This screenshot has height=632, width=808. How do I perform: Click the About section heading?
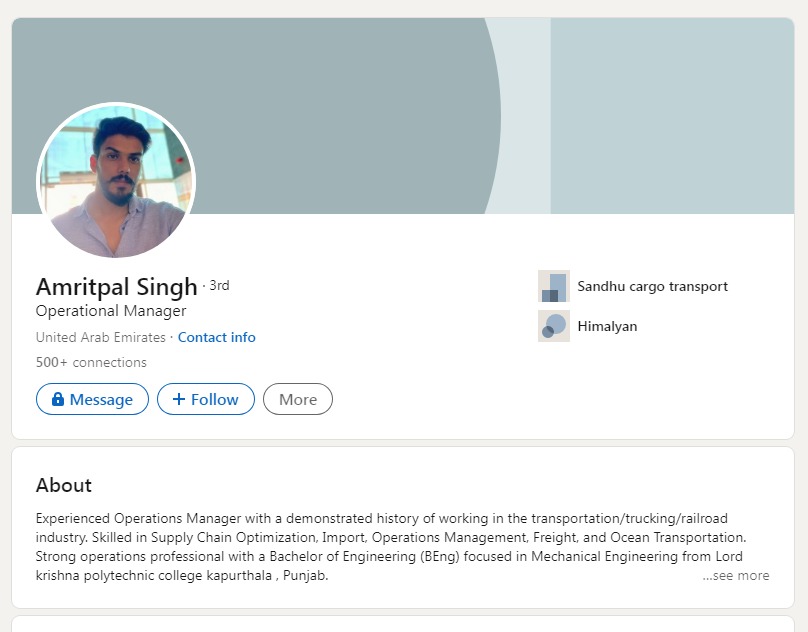coord(64,485)
